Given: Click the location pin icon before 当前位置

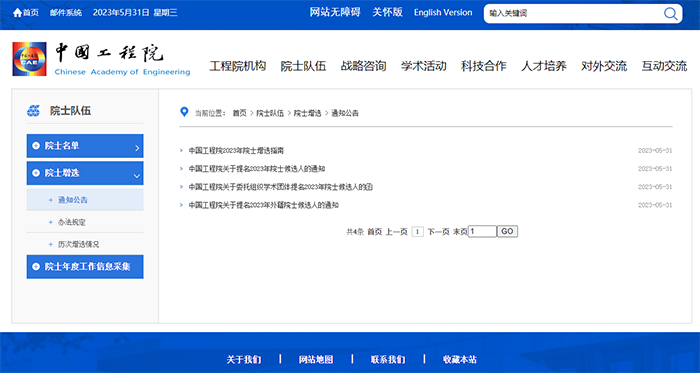Looking at the screenshot, I should 184,112.
